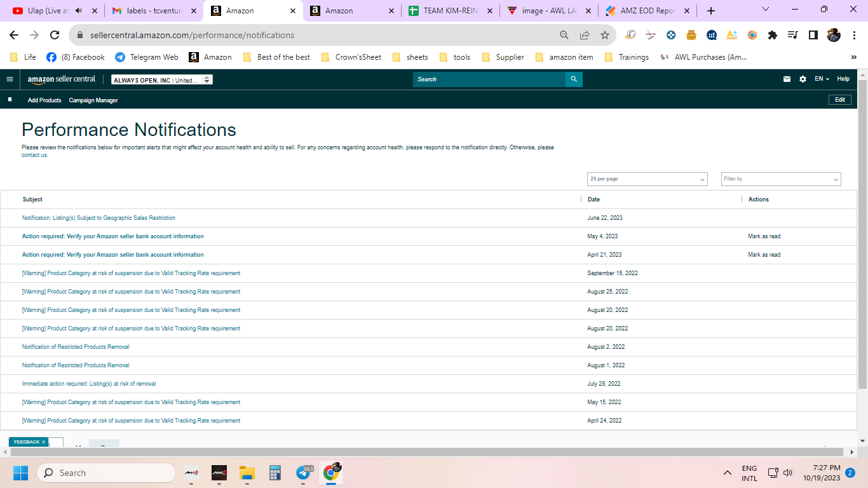
Task: Click the bookmark flag icon beside Add Products
Action: 10,100
